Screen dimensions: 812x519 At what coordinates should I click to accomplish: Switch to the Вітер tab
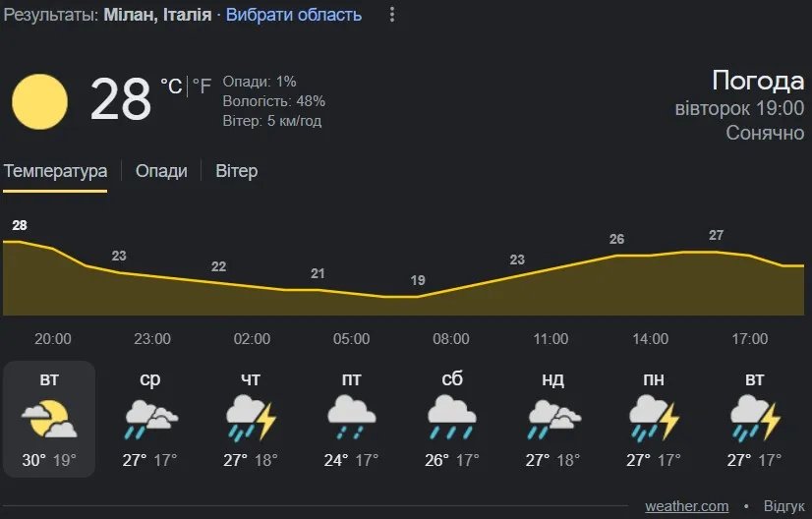tap(236, 171)
